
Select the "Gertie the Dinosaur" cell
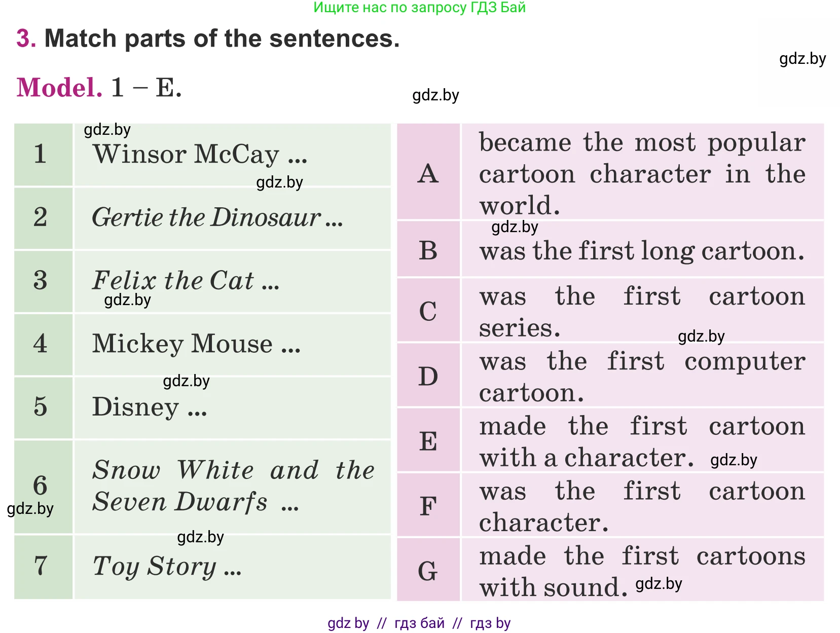217,218
